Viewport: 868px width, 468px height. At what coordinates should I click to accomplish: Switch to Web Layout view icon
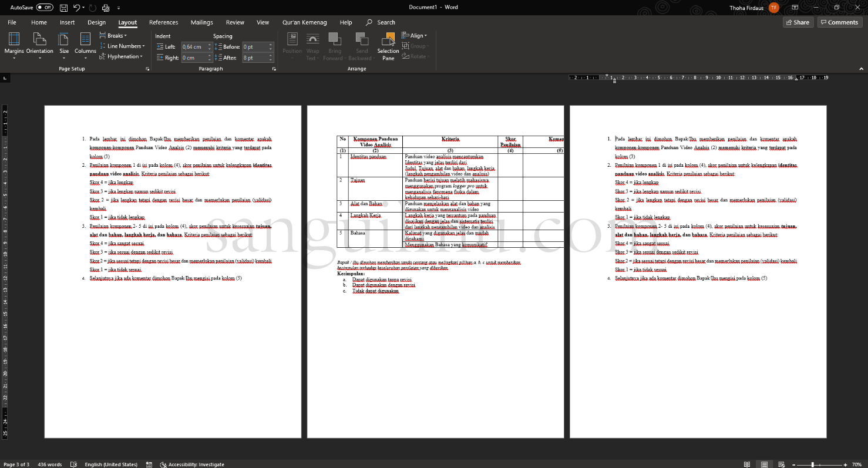pyautogui.click(x=780, y=464)
